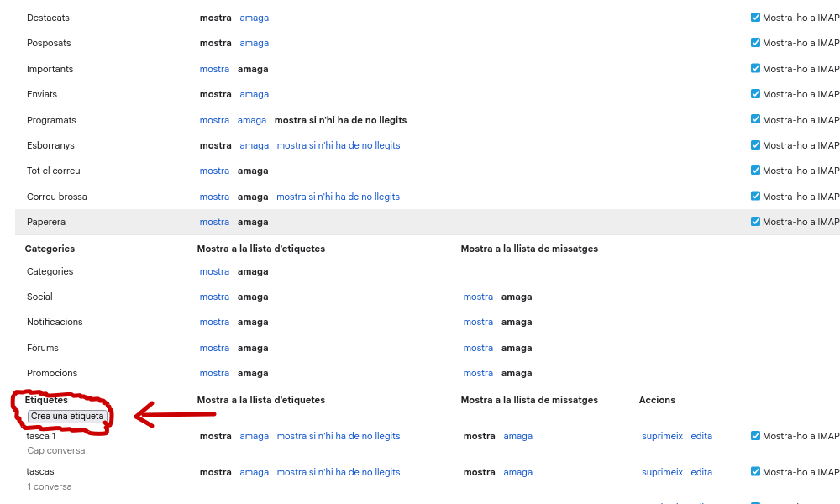Choose 'mostra si n'hi ha de no llegits' for Esborranys
Viewport: 840px width, 504px height.
[338, 145]
